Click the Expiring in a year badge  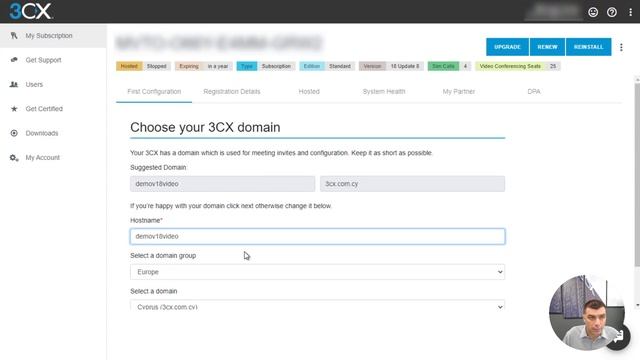(x=203, y=66)
